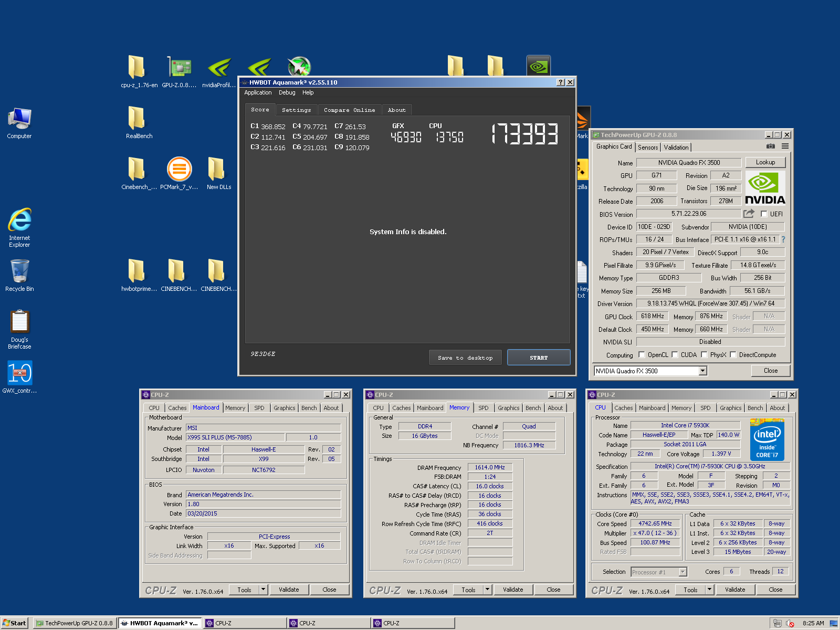The width and height of the screenshot is (840, 630).
Task: Open the Cinebench folder beside PCMark
Action: (139, 173)
